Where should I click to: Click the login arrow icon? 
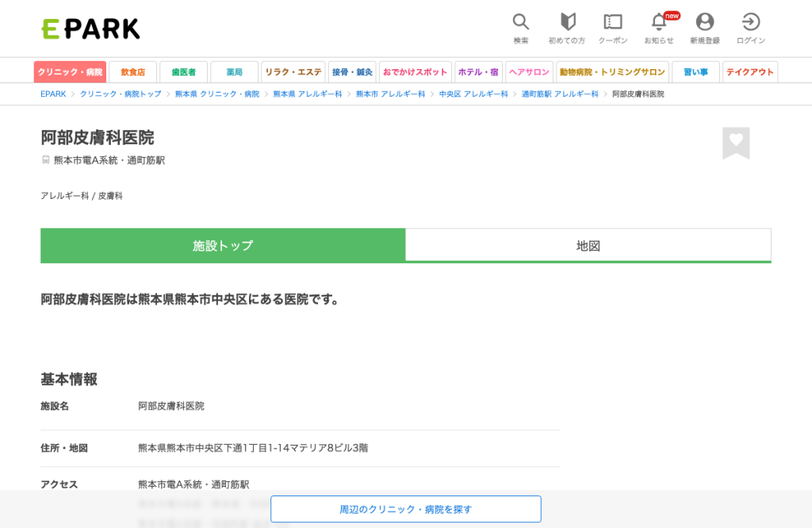click(x=751, y=29)
